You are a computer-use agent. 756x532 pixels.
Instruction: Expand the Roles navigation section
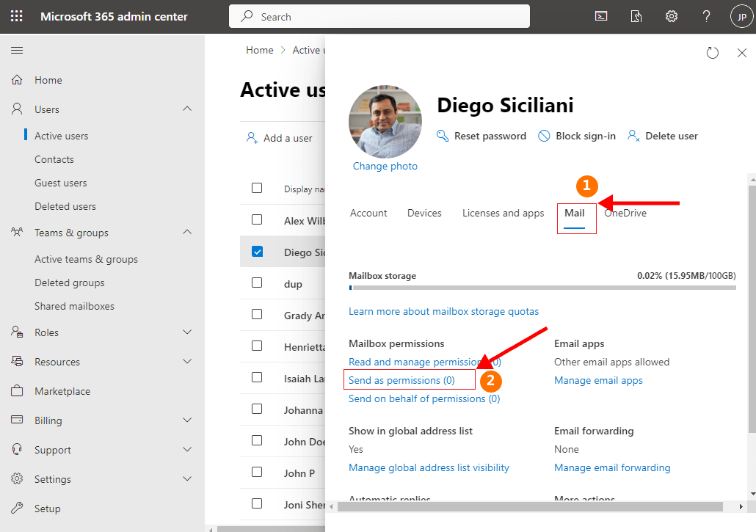point(187,332)
